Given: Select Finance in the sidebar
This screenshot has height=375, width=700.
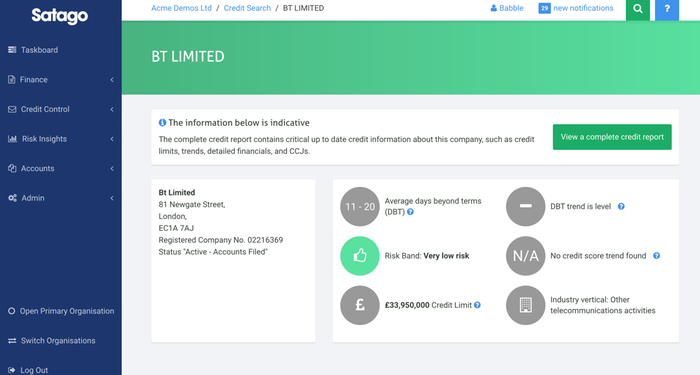Looking at the screenshot, I should (x=33, y=79).
